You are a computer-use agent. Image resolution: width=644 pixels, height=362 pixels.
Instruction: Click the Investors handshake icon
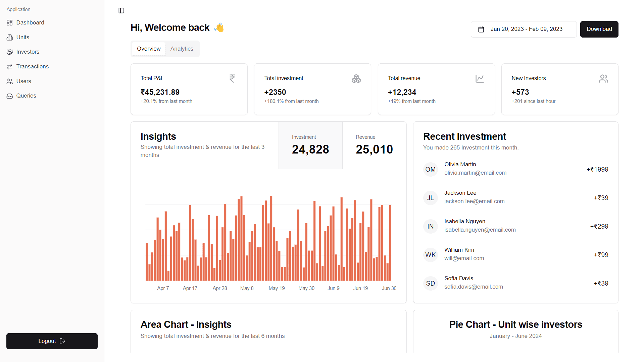click(10, 52)
